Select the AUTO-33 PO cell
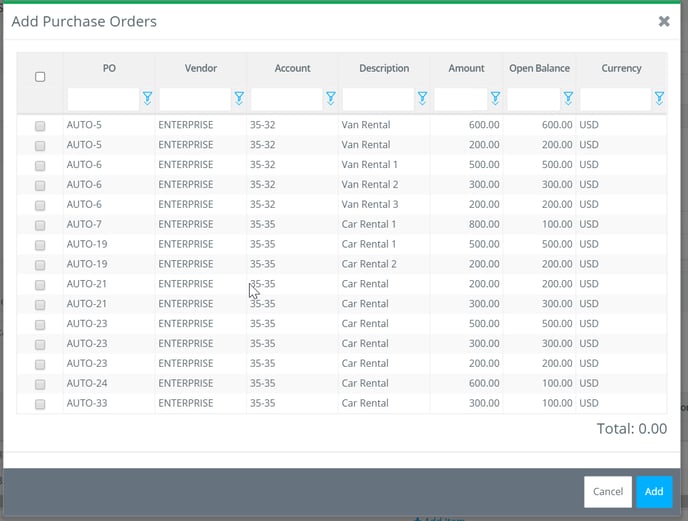This screenshot has width=688, height=521. [109, 403]
